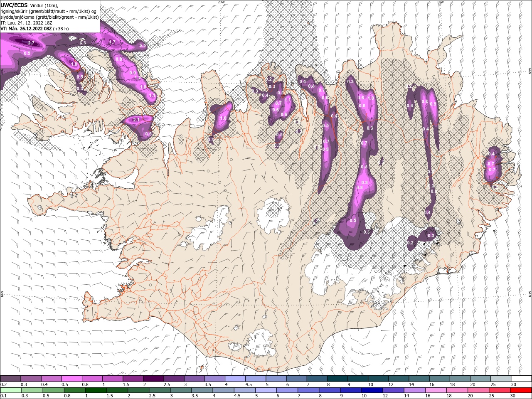This screenshot has width=532, height=399.
Task: Click the 'rigning/skúrir' legend description line
Action: coord(48,11)
